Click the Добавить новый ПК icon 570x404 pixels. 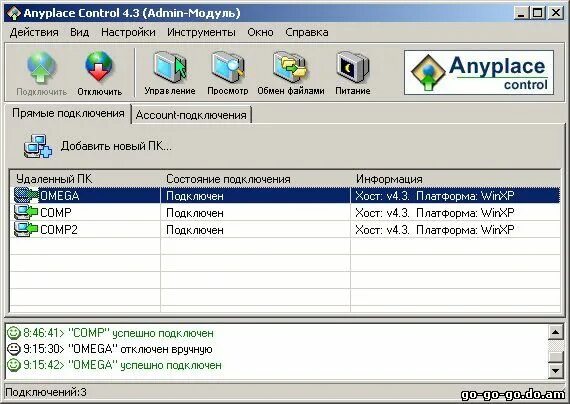coord(38,146)
